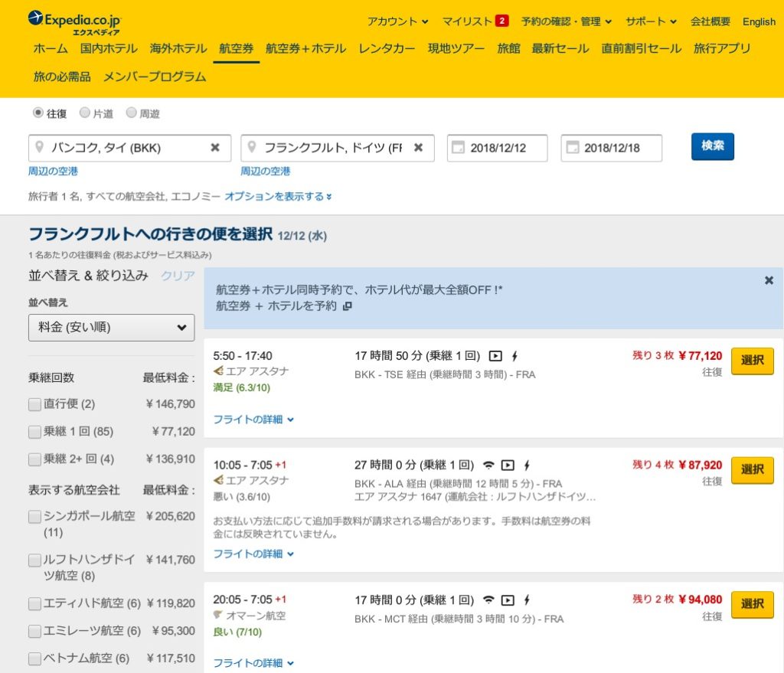Screen dimensions: 784x673
Task: Open the 航空券+ホテル tab
Action: coord(306,48)
